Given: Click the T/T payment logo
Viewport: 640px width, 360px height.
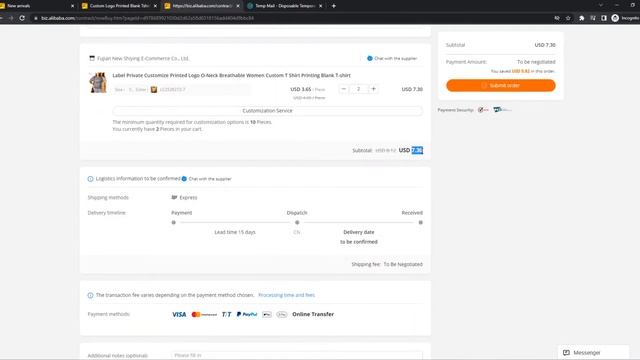Looking at the screenshot, I should pos(227,314).
